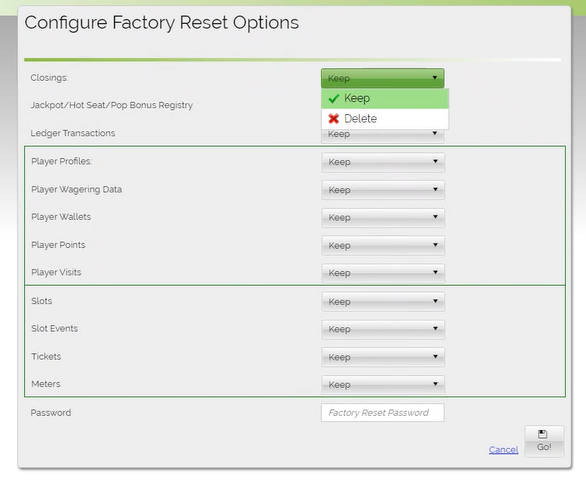Open the Player Visits dropdown

tap(383, 273)
